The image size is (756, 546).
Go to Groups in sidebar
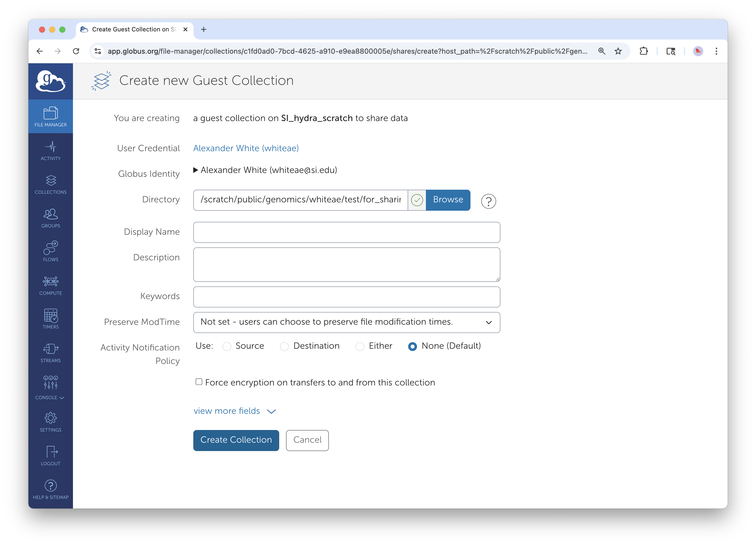tap(51, 218)
